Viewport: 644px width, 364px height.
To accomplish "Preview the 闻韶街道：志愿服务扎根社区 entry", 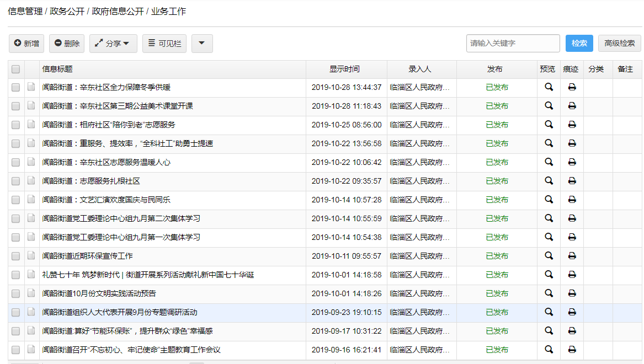I will 549,181.
